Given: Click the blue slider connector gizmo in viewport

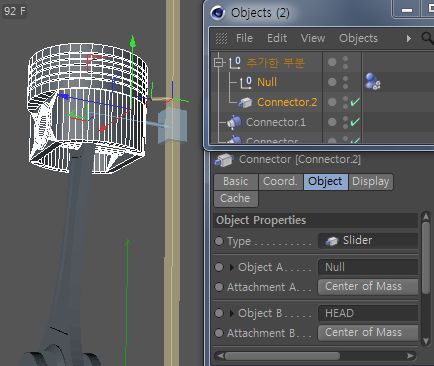Looking at the screenshot, I should (172, 126).
